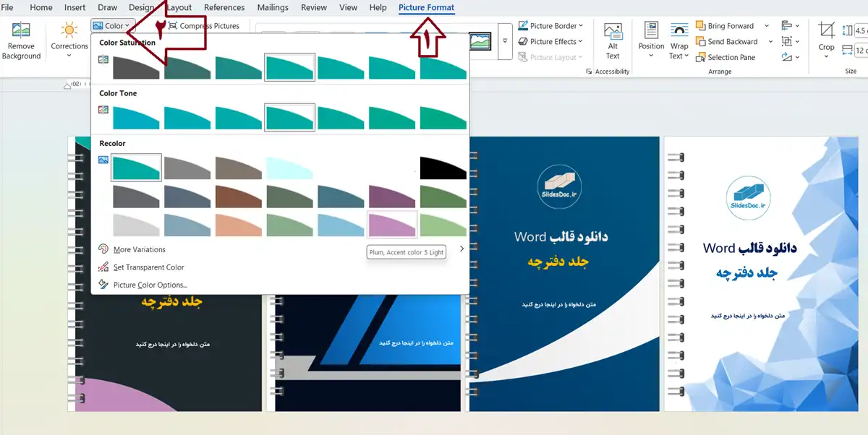Click the Compress Pictures button
The image size is (868, 435).
point(203,26)
